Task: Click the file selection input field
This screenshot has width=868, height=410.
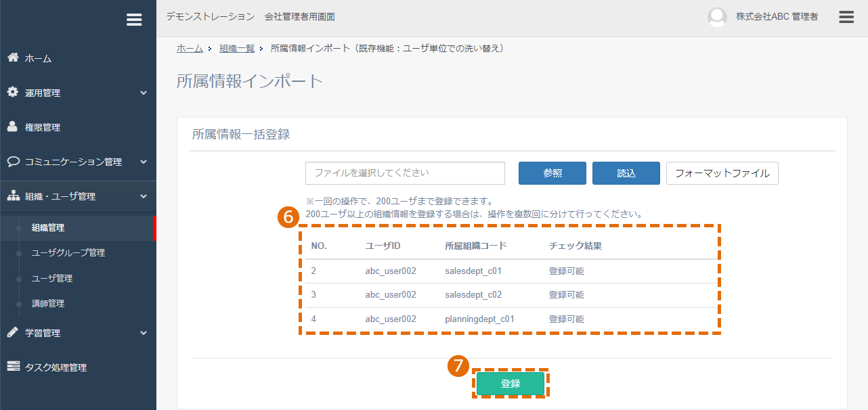Action: [x=405, y=173]
